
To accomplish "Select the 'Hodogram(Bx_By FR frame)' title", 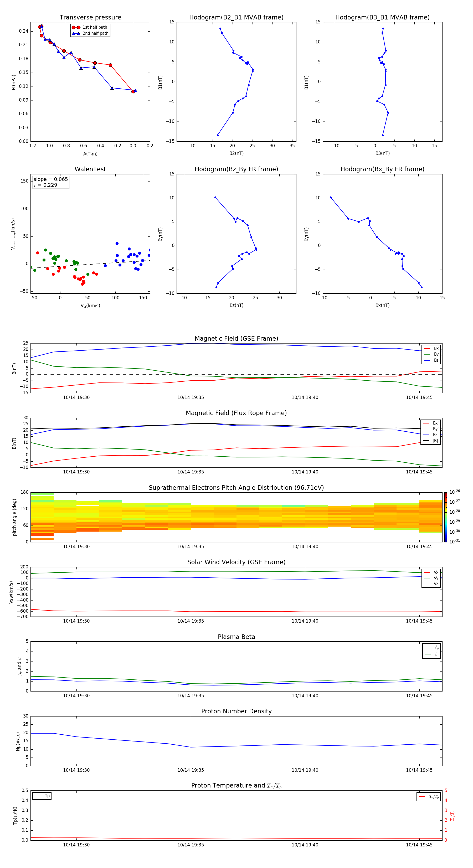I will pyautogui.click(x=382, y=169).
